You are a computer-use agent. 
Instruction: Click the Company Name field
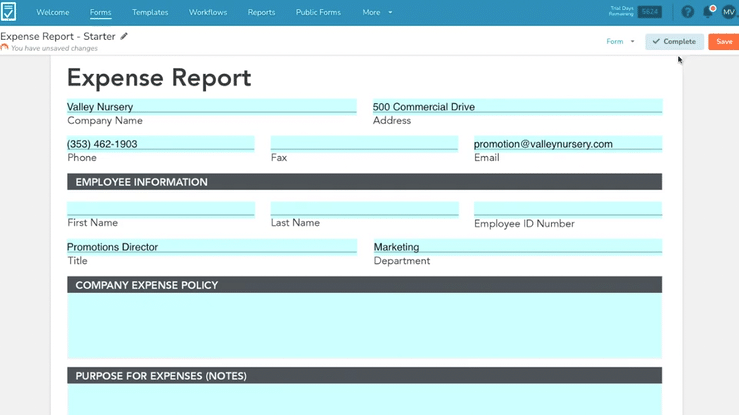point(212,106)
